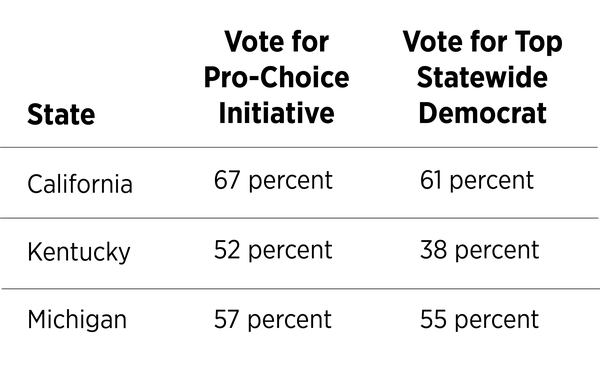
Task: Click the Vote for Pro-Choice Initiative header
Action: coord(276,77)
